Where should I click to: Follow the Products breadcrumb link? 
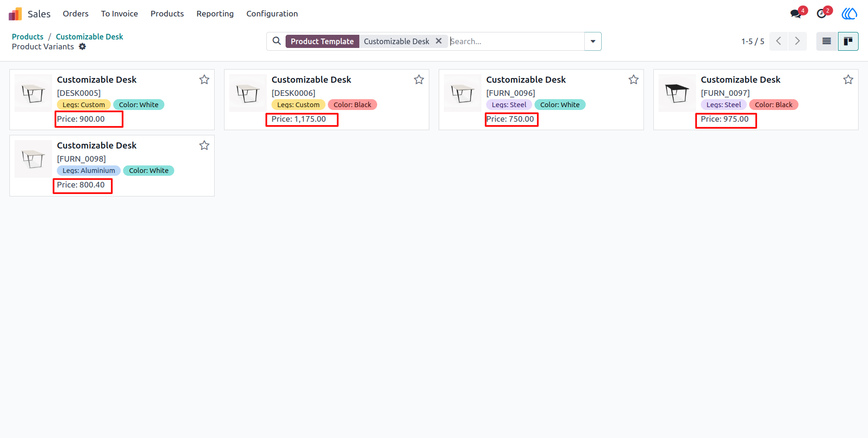27,37
